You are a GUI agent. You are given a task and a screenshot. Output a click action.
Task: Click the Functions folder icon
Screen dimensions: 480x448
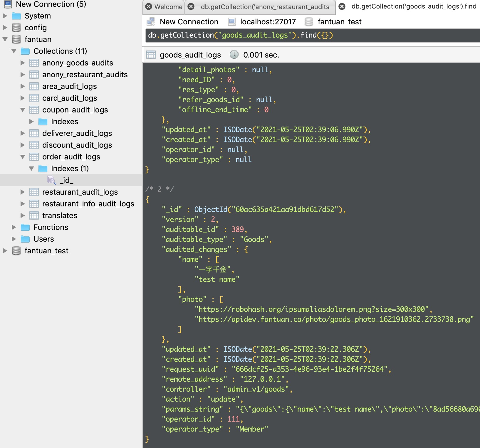pyautogui.click(x=25, y=227)
